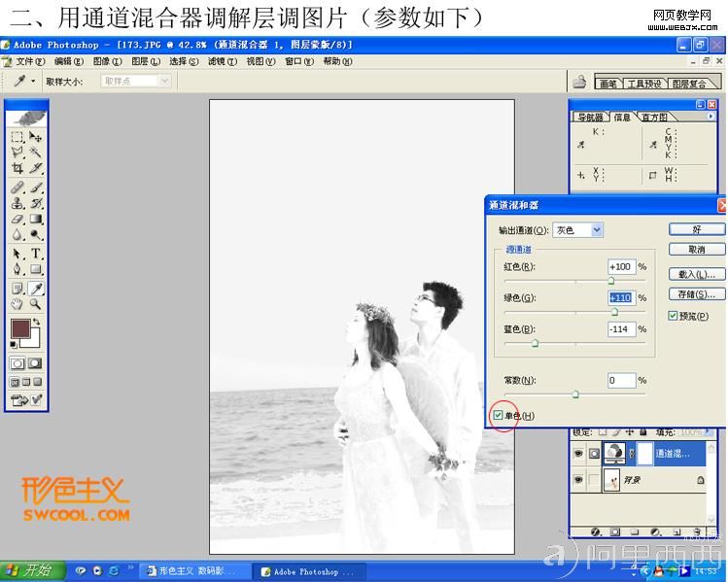Choose the Zoom magnifier tool
The height and width of the screenshot is (582, 728).
[x=36, y=303]
